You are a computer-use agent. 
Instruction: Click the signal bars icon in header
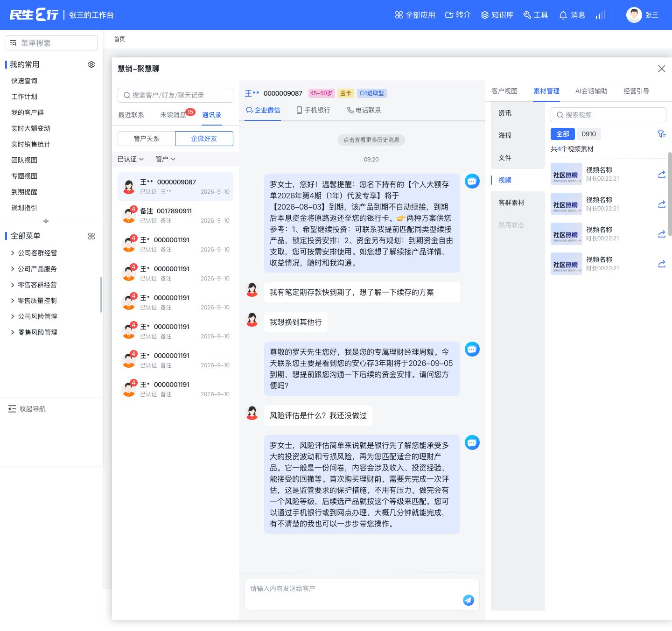[601, 15]
